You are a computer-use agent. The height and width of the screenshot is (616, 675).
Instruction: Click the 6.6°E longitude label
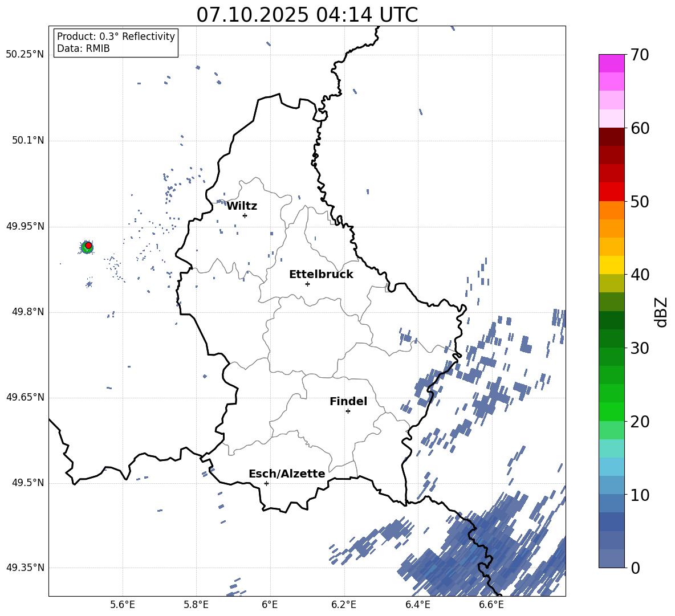pos(491,605)
